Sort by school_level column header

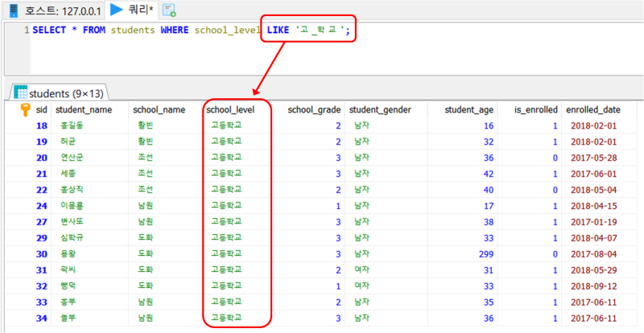tap(230, 110)
